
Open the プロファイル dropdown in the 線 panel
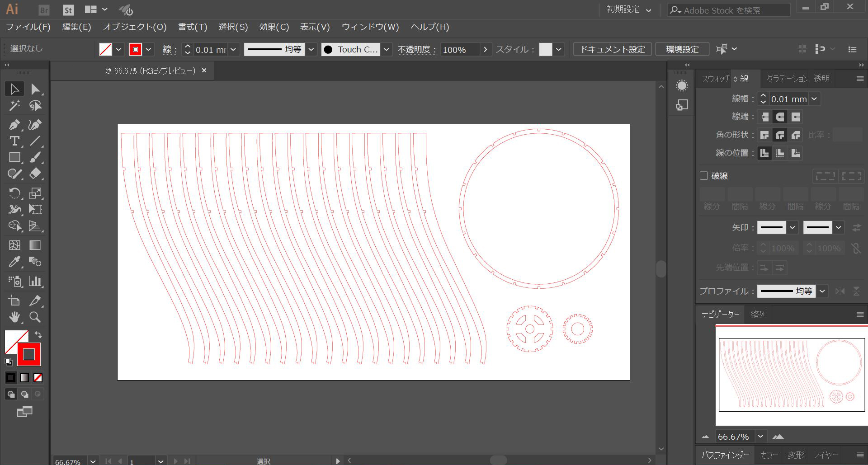click(822, 291)
